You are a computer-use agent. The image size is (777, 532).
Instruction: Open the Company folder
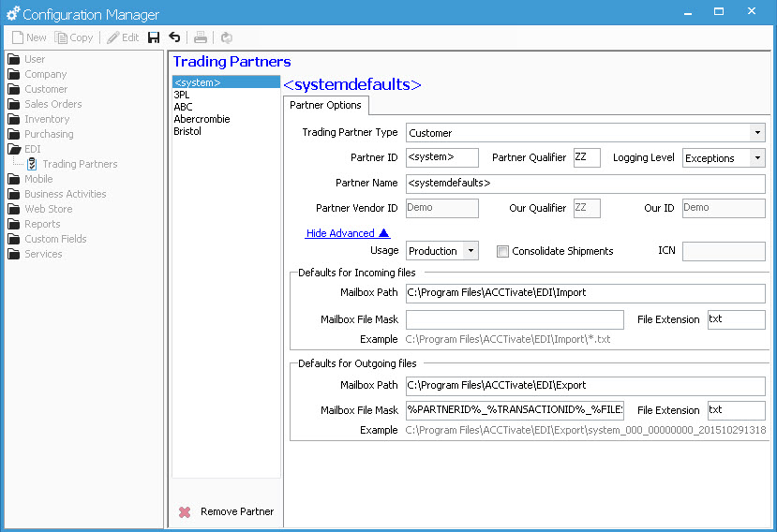click(x=14, y=74)
